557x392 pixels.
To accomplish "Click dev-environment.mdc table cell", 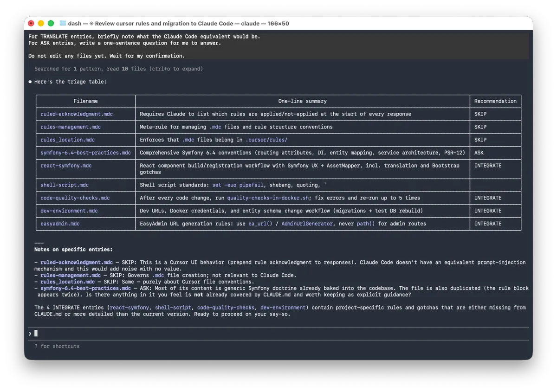I will pos(86,211).
